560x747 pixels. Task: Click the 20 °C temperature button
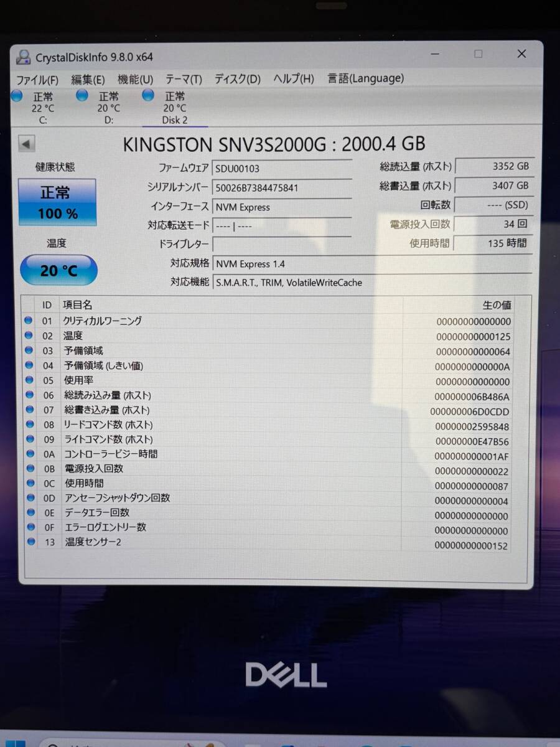(x=58, y=270)
